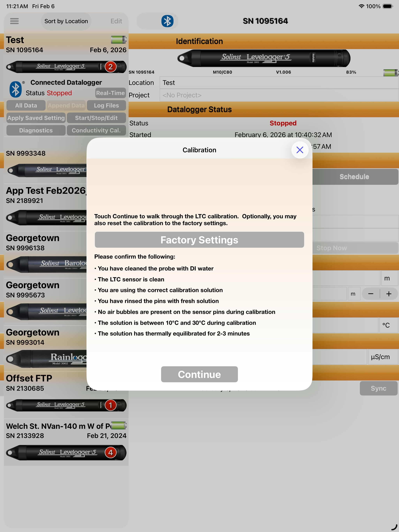Tap the m unit box beside minus stepper

(x=354, y=294)
